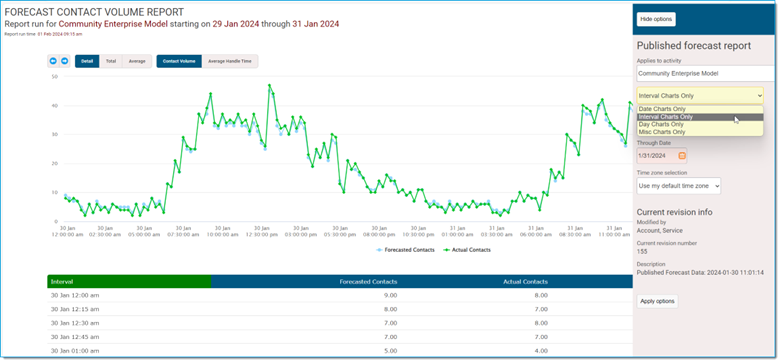Open the Through Date calendar picker icon
Screen dimensions: 780x362
[682, 156]
